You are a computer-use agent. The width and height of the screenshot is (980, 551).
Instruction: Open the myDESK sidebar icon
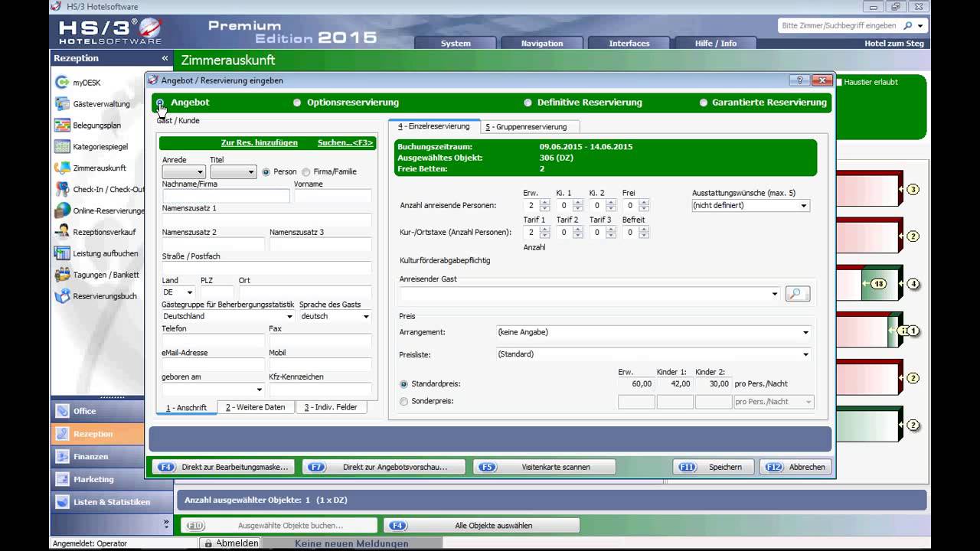pos(62,83)
